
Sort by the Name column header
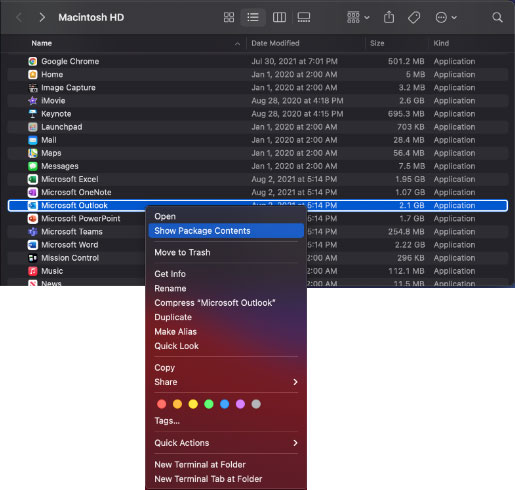(42, 43)
